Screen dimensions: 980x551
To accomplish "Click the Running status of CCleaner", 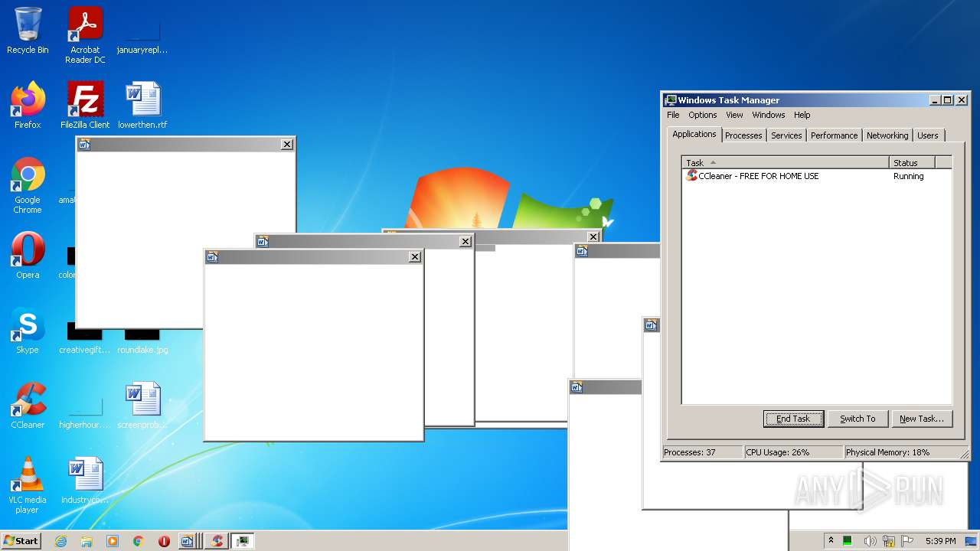I will [908, 176].
